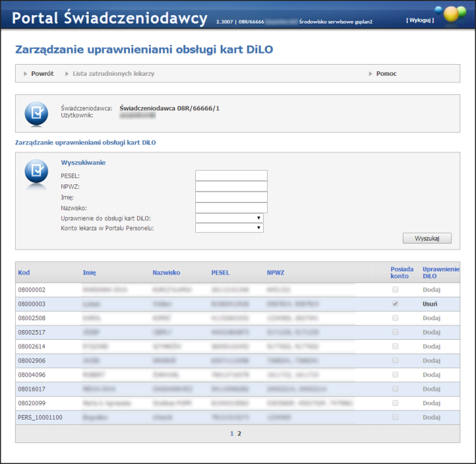
Task: Click Dodaj for row 08016017
Action: (x=432, y=389)
